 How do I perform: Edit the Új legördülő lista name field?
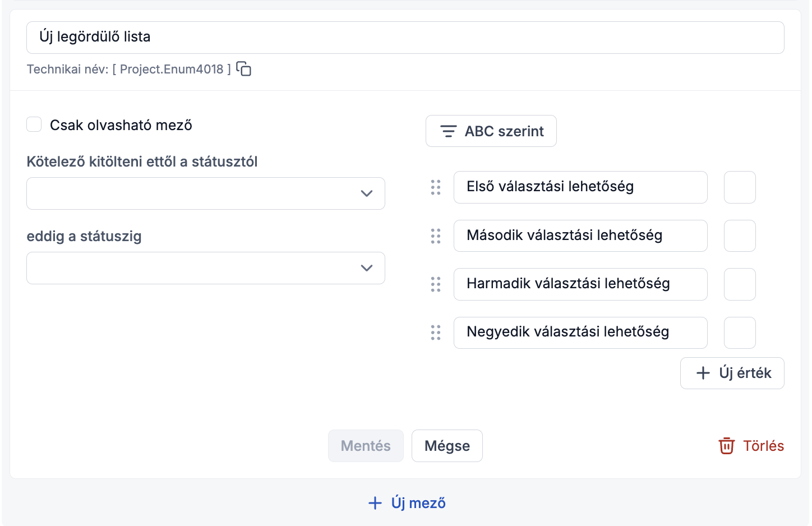pos(405,38)
